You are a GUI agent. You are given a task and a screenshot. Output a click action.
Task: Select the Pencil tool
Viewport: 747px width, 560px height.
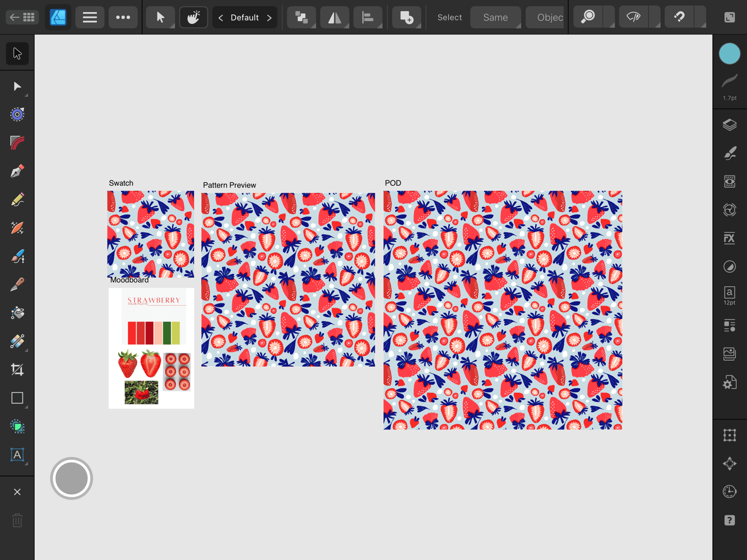[17, 200]
